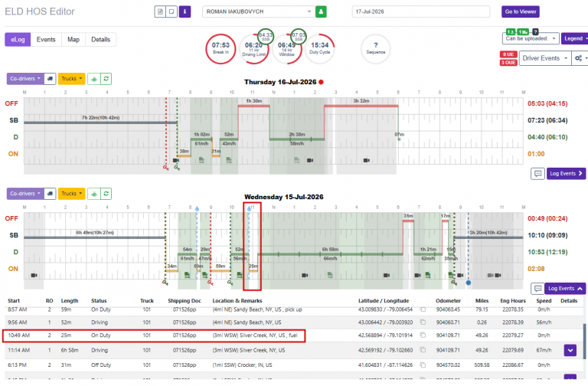Click the 07:53 Break In gauge
The height and width of the screenshot is (386, 588).
[x=220, y=49]
